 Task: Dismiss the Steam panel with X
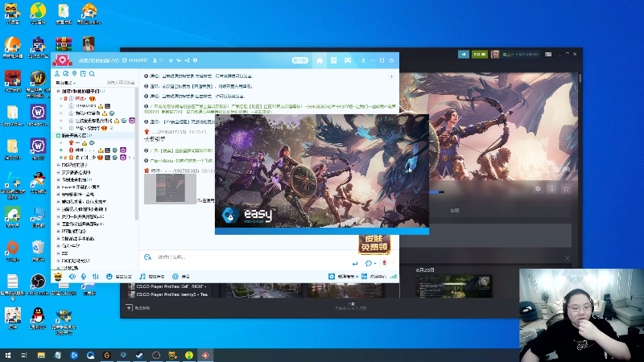coord(568,258)
